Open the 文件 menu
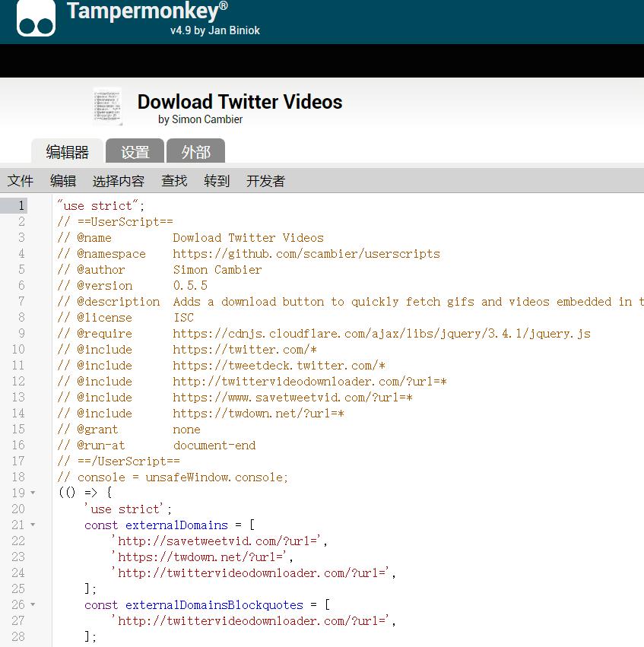Screen dimensions: 644x647 click(21, 181)
